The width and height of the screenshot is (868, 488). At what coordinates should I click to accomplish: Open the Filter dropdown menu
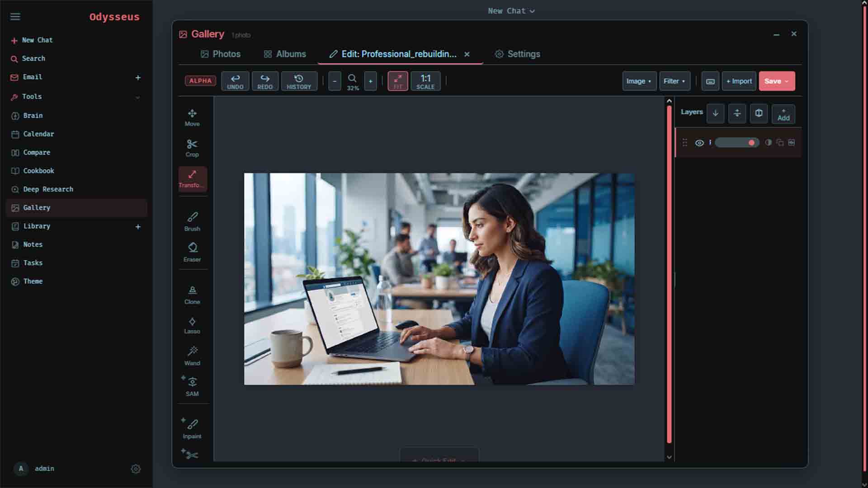(x=675, y=81)
